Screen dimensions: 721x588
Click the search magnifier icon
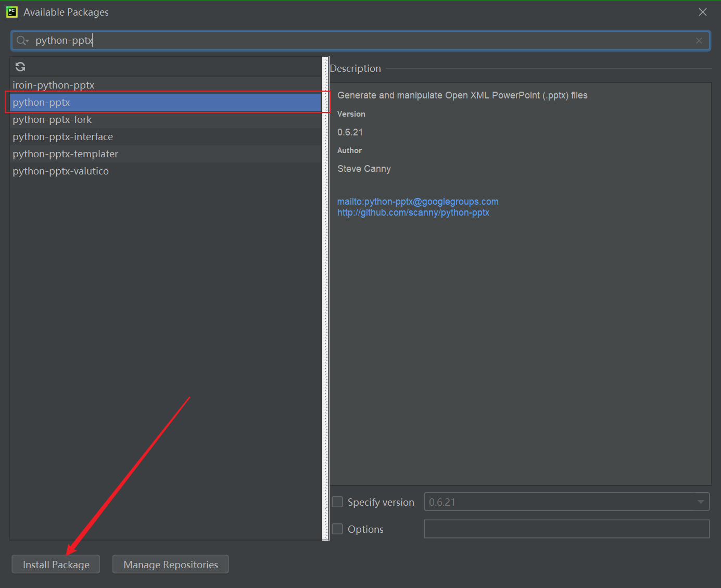point(20,41)
